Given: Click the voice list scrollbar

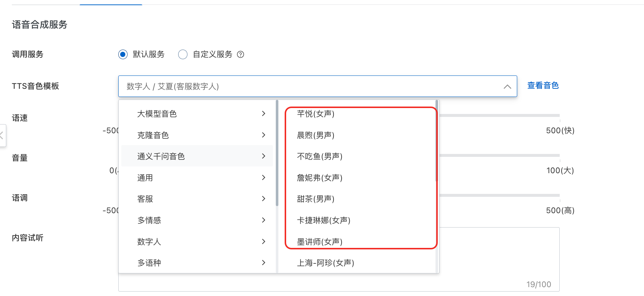Looking at the screenshot, I should tap(437, 141).
